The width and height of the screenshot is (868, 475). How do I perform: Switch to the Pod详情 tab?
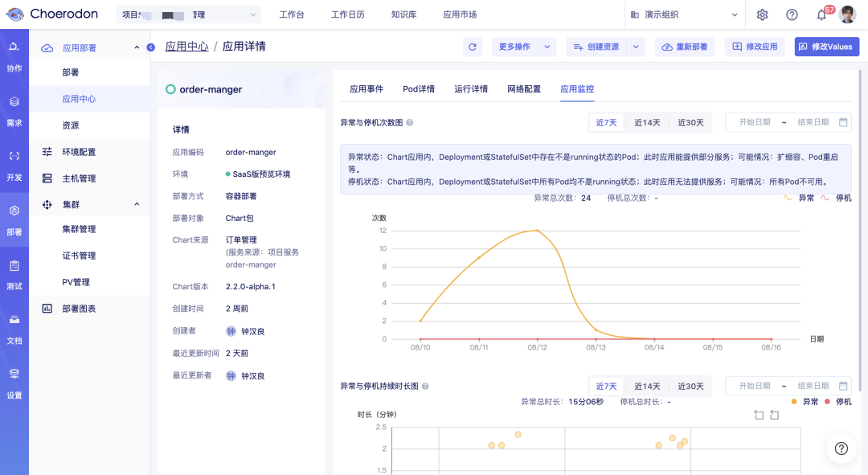tap(419, 89)
